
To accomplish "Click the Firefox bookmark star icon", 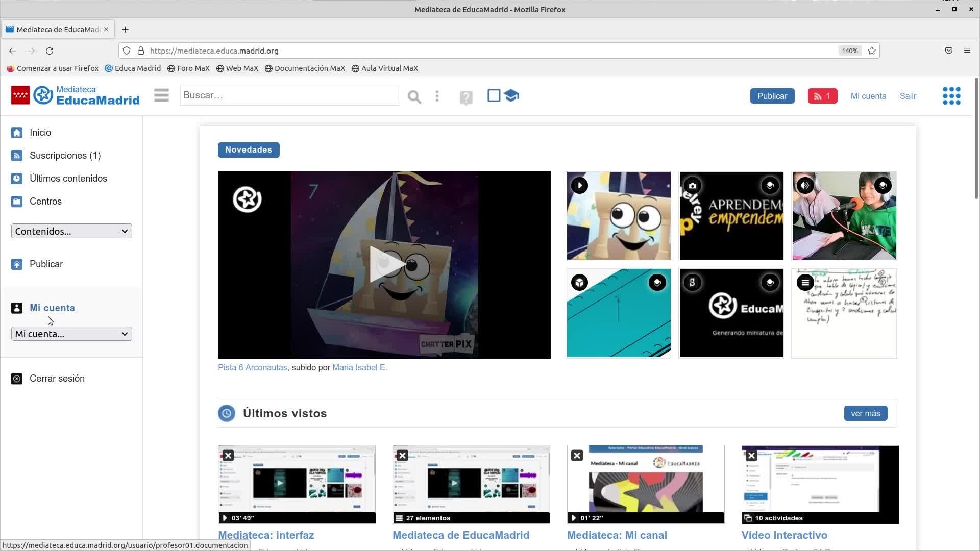I will (872, 51).
